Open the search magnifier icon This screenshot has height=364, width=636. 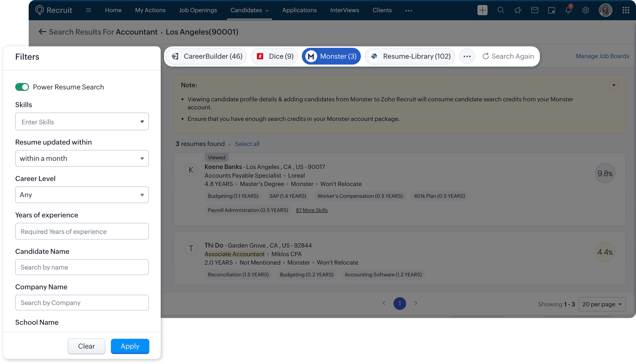click(x=501, y=10)
